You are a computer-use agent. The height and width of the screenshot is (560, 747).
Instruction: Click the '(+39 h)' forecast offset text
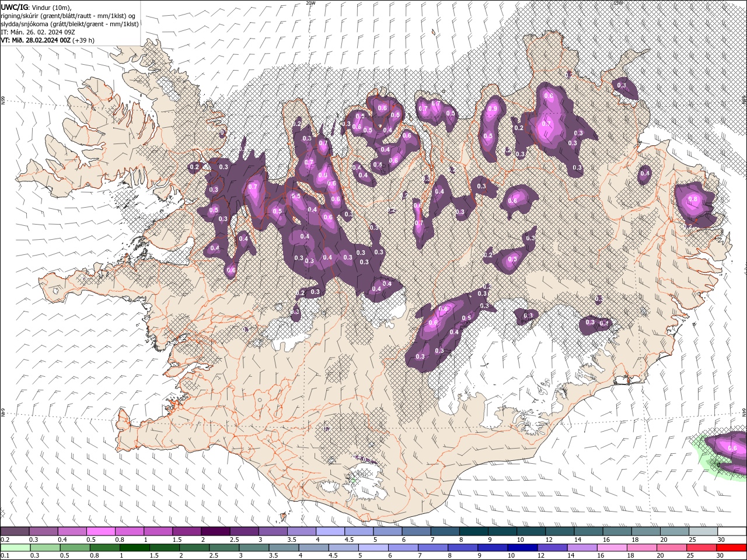pyautogui.click(x=84, y=40)
